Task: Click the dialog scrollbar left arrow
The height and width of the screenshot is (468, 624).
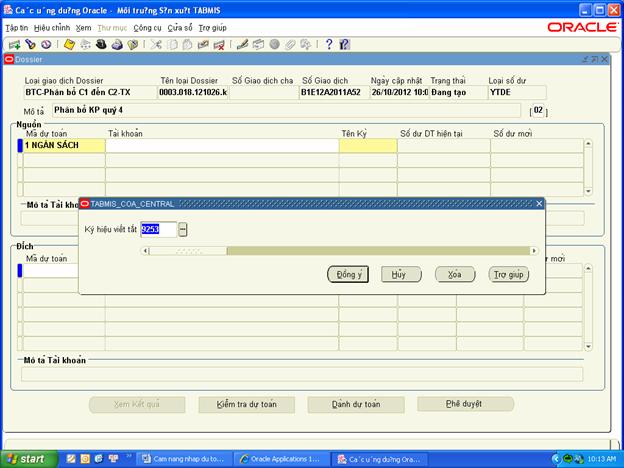Action: (x=145, y=251)
